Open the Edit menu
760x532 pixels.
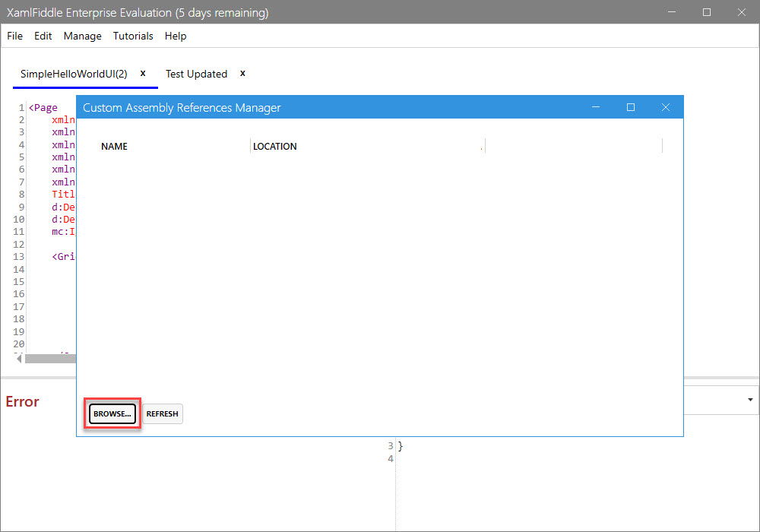(x=43, y=36)
